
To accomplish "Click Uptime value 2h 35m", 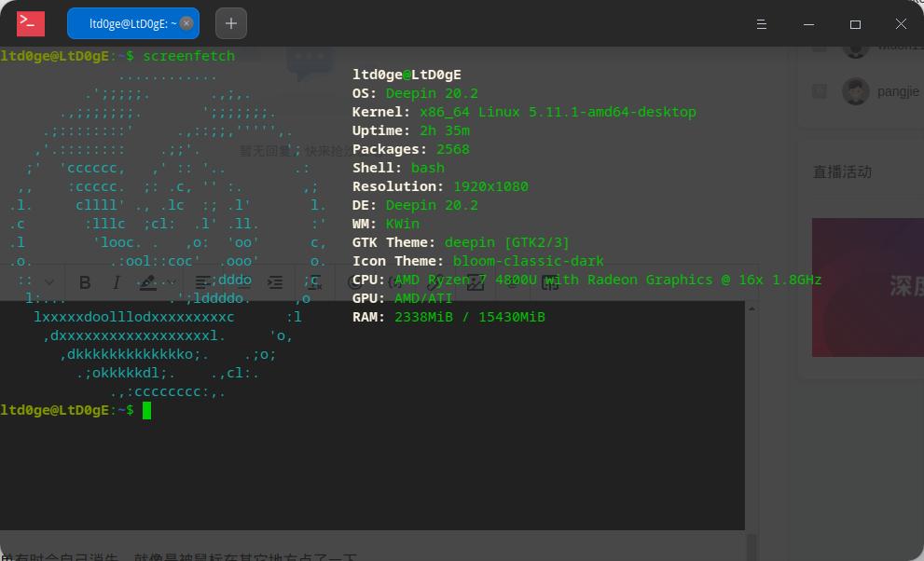I will tap(445, 130).
